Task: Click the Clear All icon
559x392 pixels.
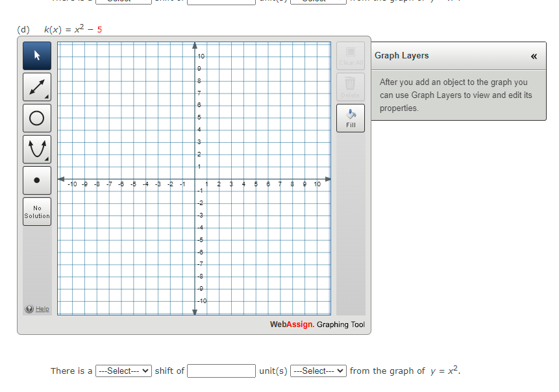Action: tap(350, 55)
